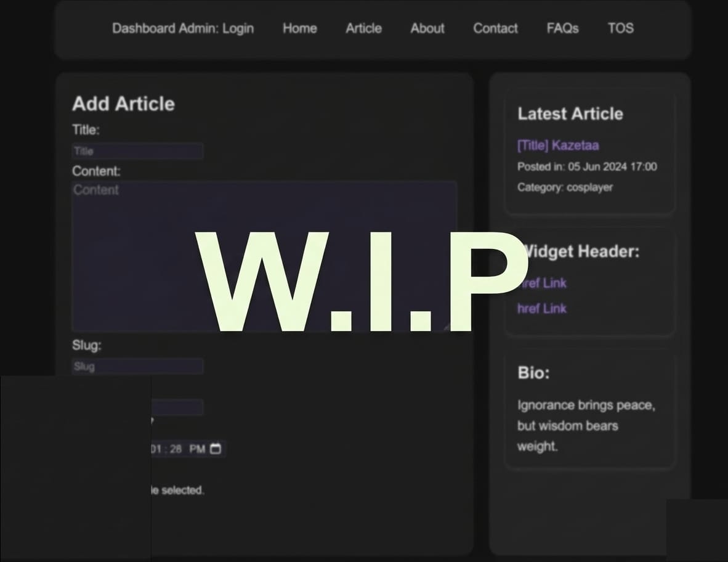Click the Bio: heading
Viewport: 728px width, 562px height.
point(533,372)
